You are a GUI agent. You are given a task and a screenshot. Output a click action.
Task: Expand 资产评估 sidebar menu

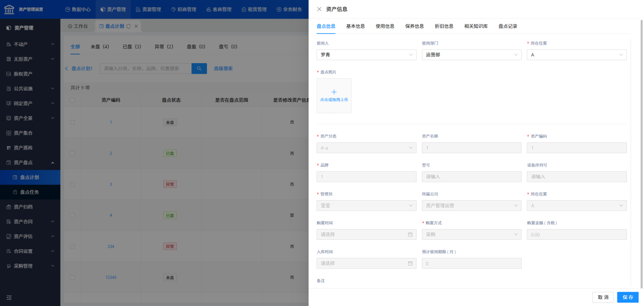click(30, 236)
